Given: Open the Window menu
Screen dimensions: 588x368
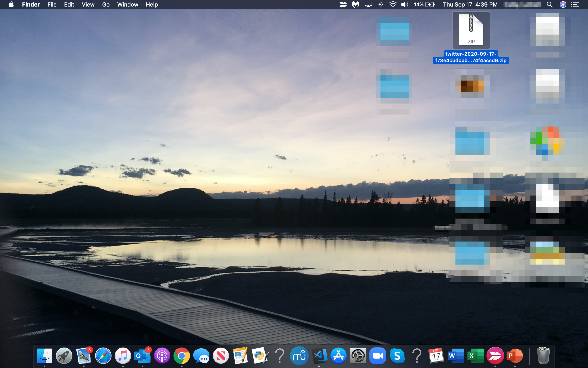Looking at the screenshot, I should click(x=128, y=5).
